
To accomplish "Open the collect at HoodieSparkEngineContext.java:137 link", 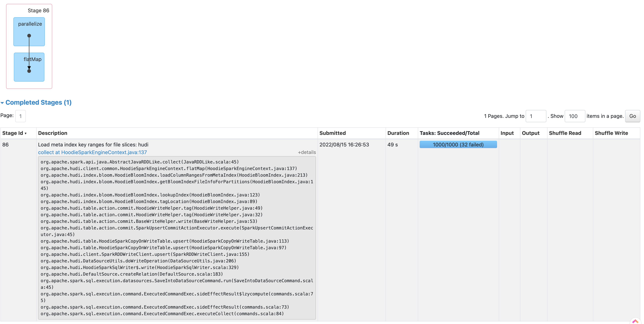I will [x=92, y=152].
